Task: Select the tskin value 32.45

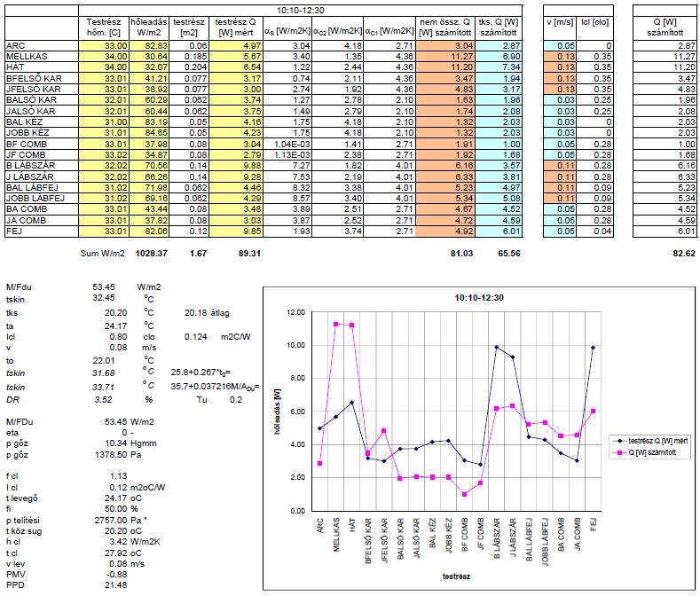Action: tap(104, 298)
